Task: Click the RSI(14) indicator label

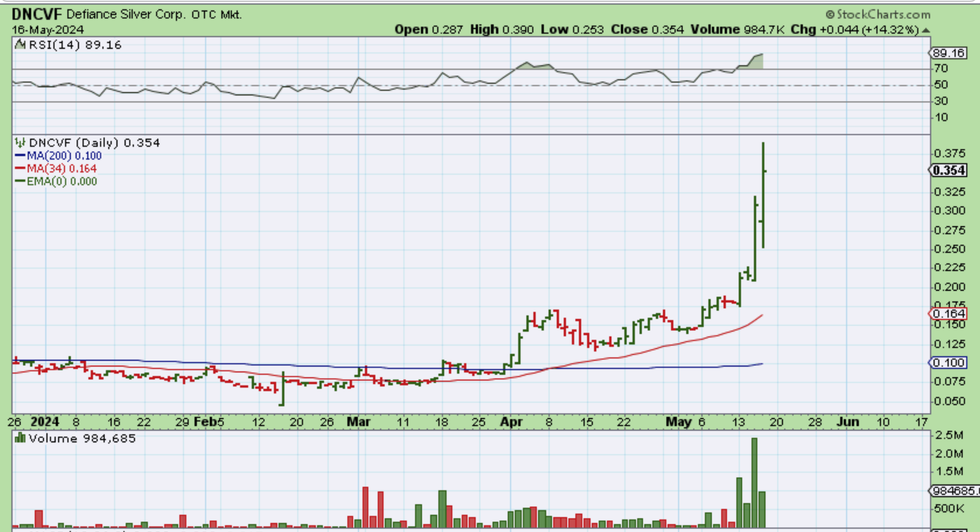Action: click(x=55, y=45)
